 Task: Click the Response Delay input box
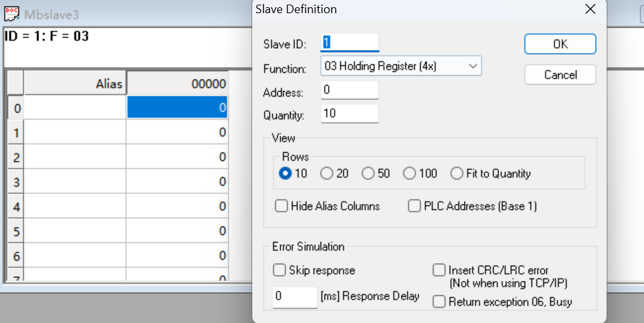click(x=295, y=297)
